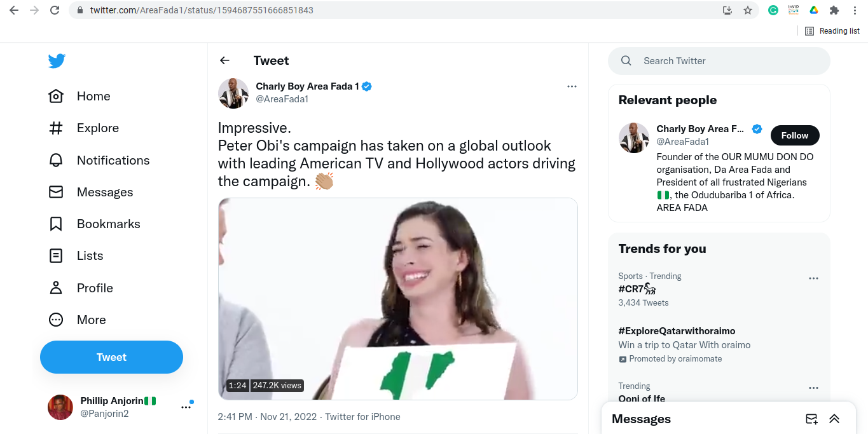Reload the page in the browser
Image resolution: width=868 pixels, height=434 pixels.
(x=55, y=10)
